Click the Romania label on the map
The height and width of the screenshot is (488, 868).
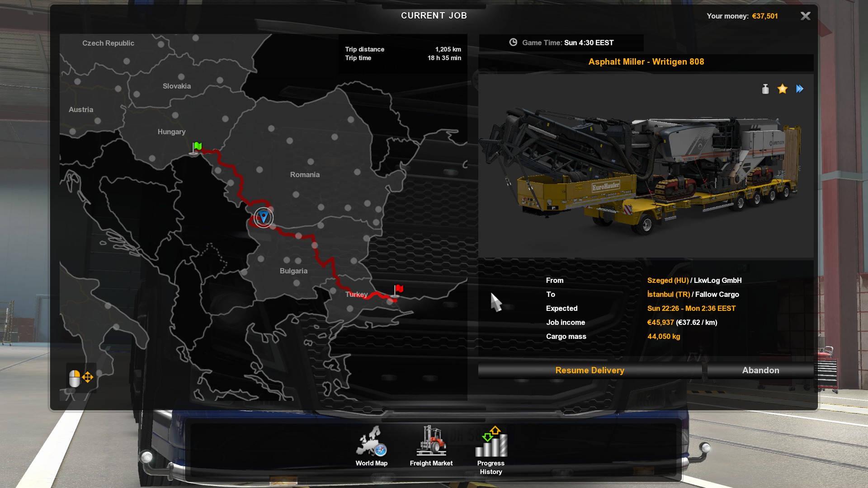(305, 175)
